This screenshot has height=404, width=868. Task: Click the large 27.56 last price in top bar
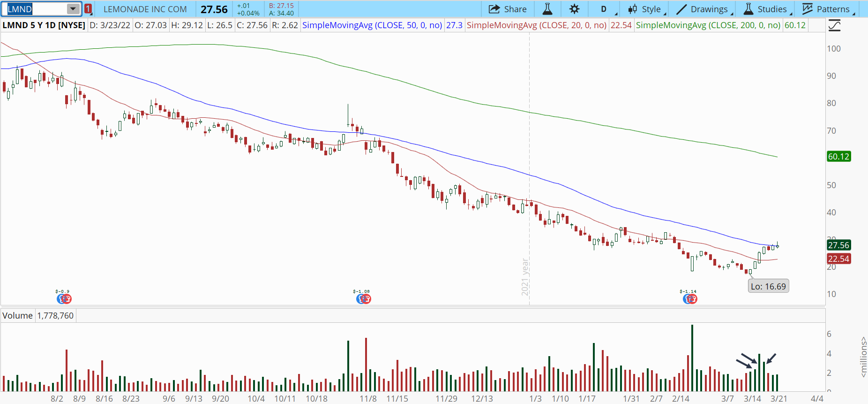(x=214, y=9)
